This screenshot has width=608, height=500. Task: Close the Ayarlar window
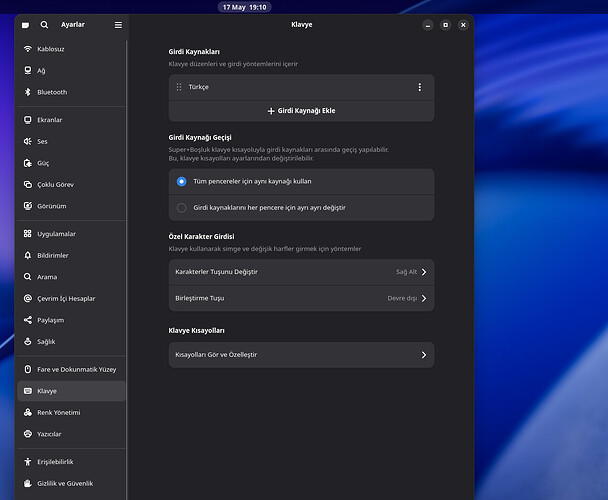[463, 25]
